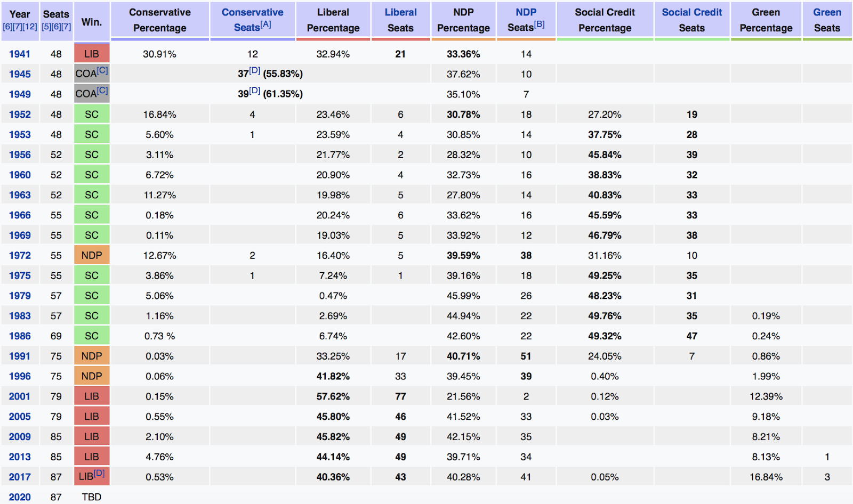Click the Liberal Seats header link
This screenshot has width=853, height=504.
coord(400,20)
